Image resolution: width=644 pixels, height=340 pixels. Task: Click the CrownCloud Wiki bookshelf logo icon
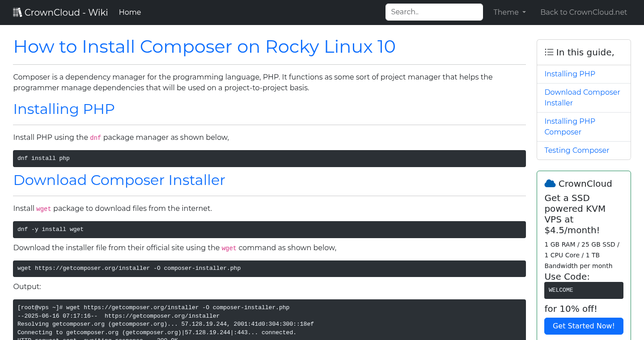tap(17, 12)
